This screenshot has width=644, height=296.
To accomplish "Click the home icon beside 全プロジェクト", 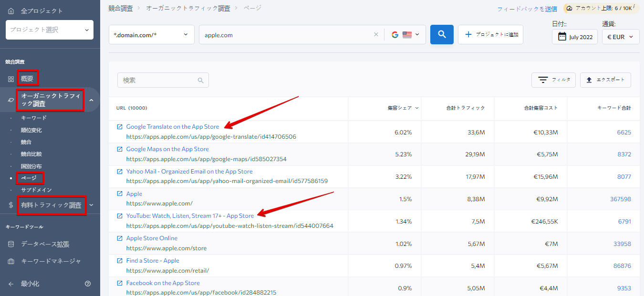I will (11, 10).
